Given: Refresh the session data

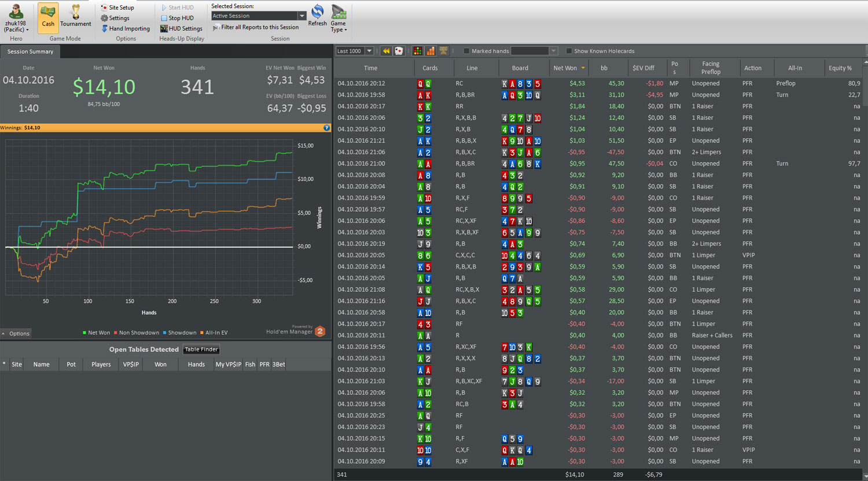Looking at the screenshot, I should click(317, 16).
